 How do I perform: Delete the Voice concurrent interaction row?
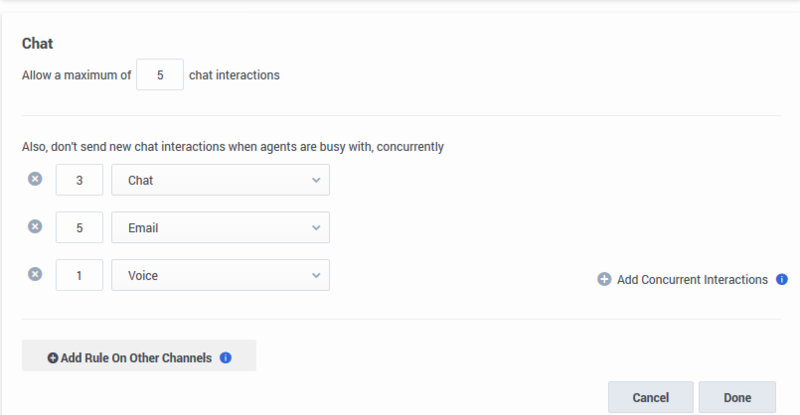[x=35, y=274]
